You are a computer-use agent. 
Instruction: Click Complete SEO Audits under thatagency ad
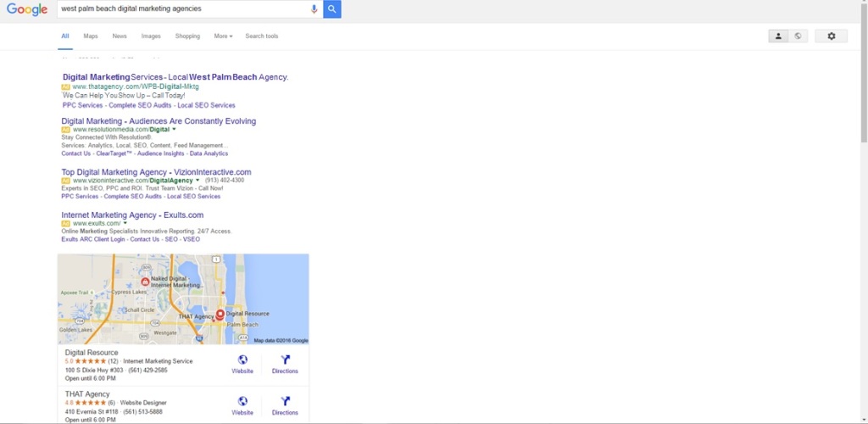click(x=142, y=105)
